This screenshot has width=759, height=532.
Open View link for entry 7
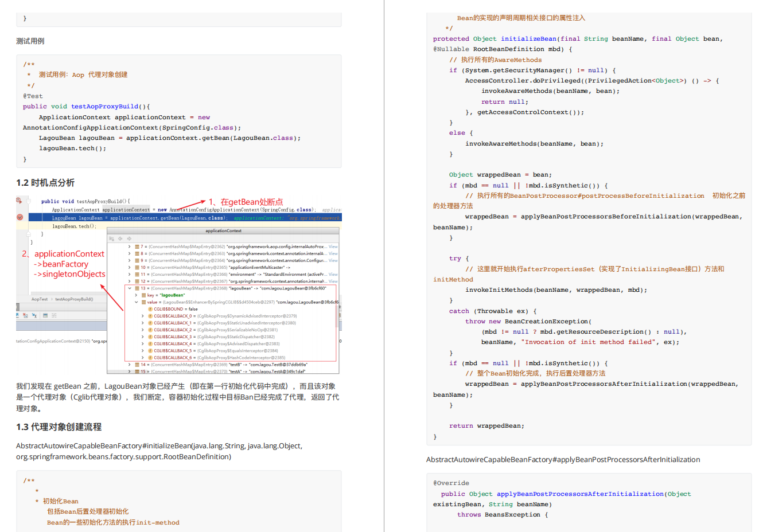pos(333,247)
